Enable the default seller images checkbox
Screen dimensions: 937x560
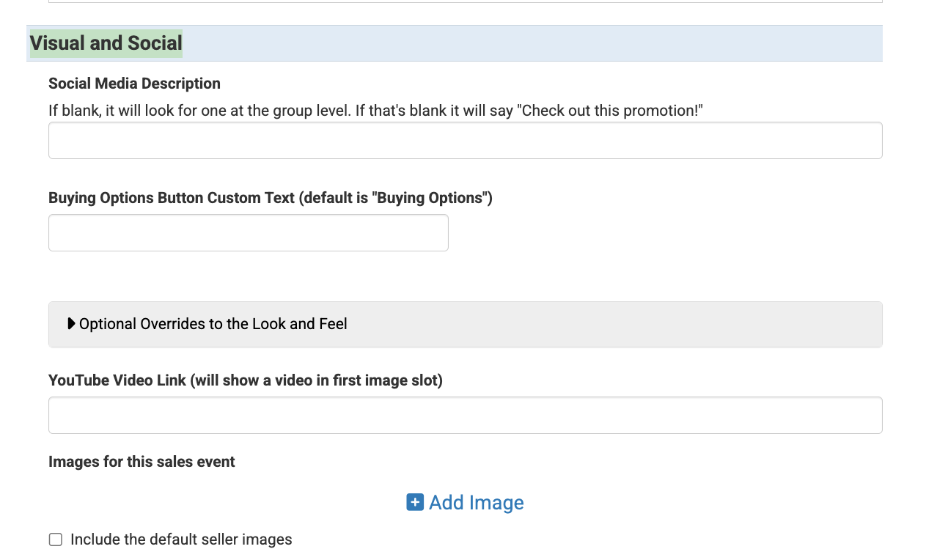(x=56, y=539)
